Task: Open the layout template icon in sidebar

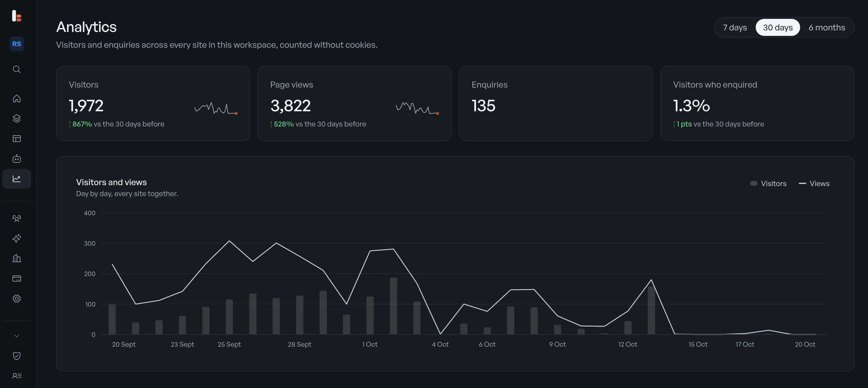Action: coord(16,139)
